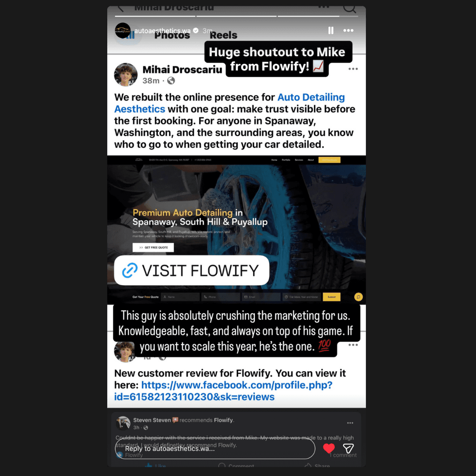Switch to the Photos tab
The width and height of the screenshot is (476, 476).
coord(172,35)
